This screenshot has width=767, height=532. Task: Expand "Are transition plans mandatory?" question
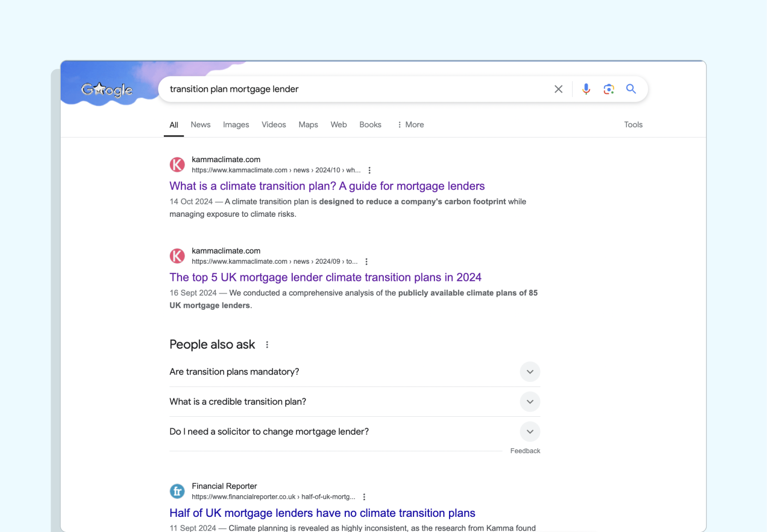(530, 372)
